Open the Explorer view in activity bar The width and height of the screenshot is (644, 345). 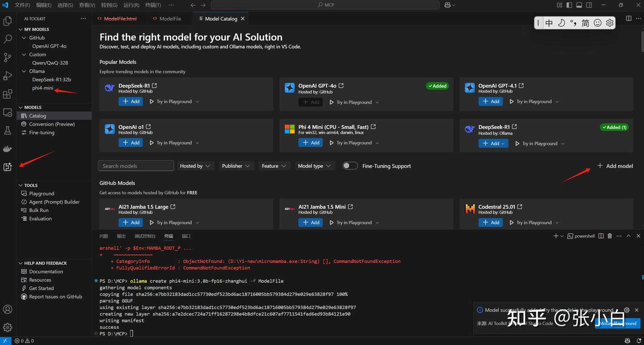pyautogui.click(x=8, y=21)
